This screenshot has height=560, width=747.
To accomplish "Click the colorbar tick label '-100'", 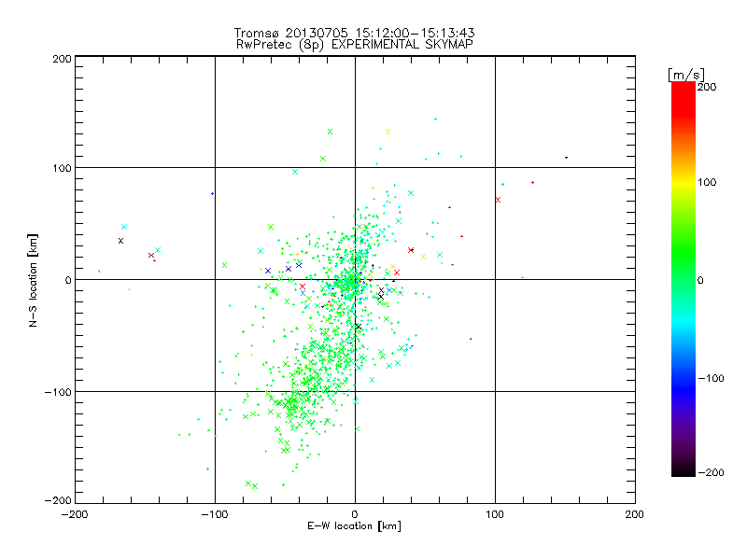I will 711,378.
